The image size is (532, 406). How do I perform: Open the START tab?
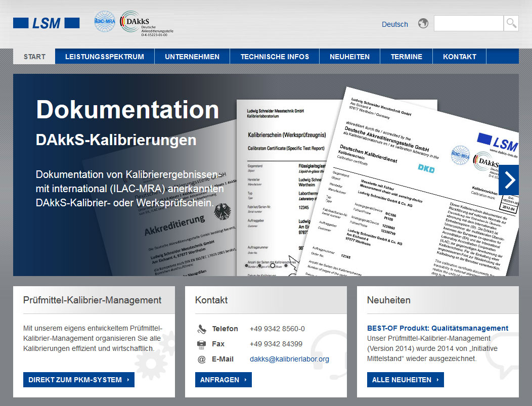tap(34, 57)
